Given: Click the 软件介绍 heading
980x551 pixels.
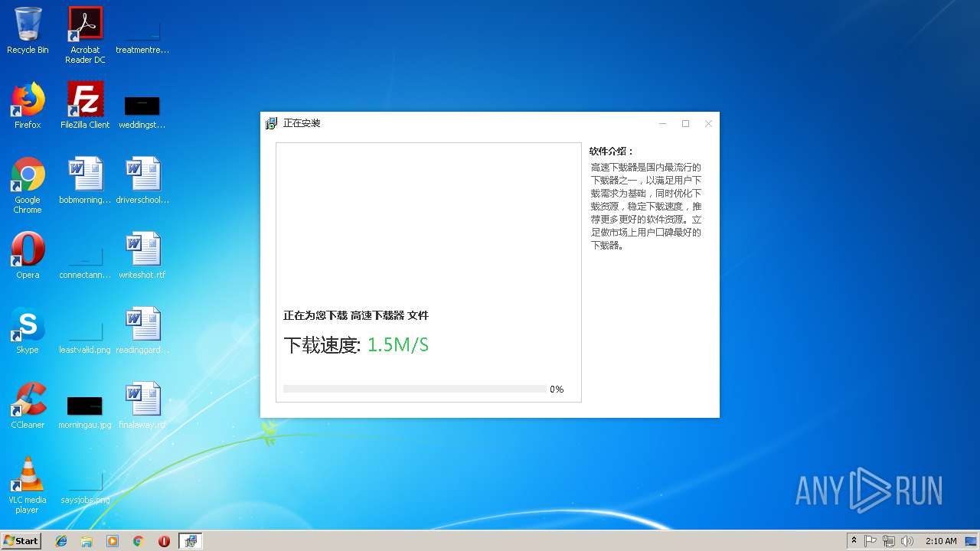Looking at the screenshot, I should click(612, 152).
